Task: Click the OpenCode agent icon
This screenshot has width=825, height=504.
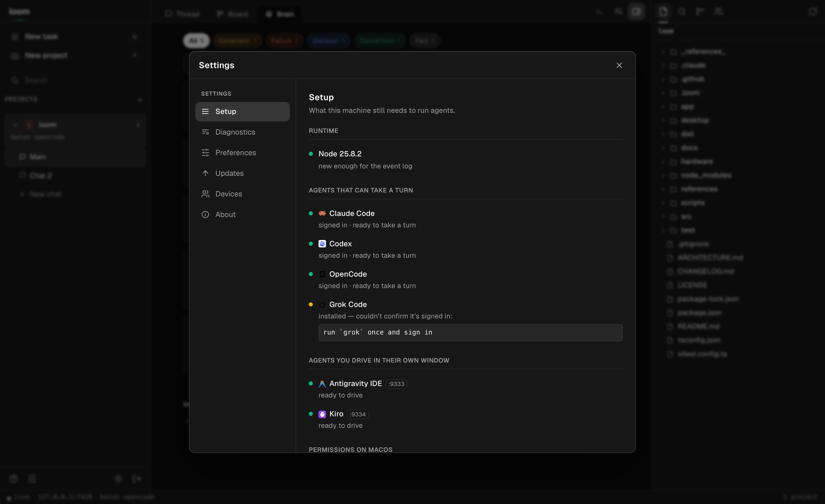Action: point(322,274)
